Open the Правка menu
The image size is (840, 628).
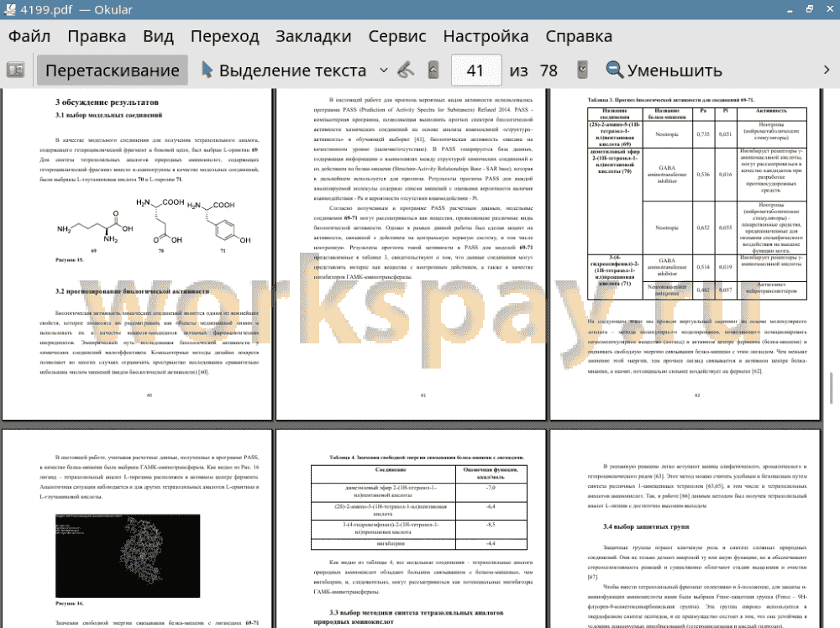(97, 36)
